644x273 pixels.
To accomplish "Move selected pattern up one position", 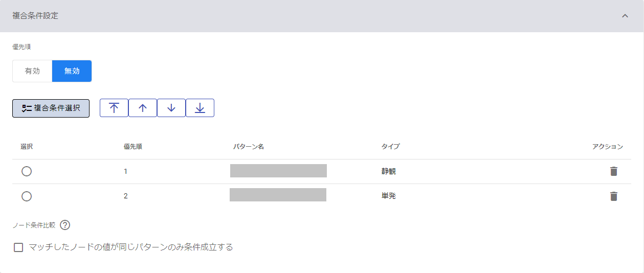I will point(143,108).
